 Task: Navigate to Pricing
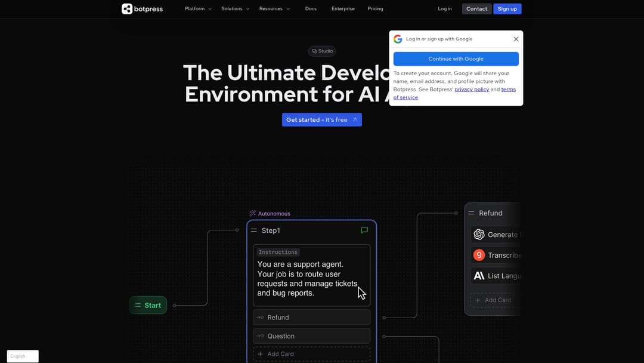pos(375,8)
